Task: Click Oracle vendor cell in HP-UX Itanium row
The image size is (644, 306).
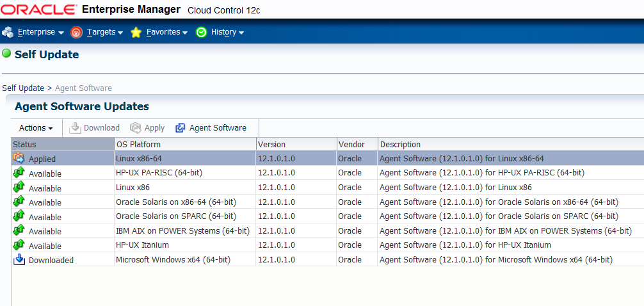Action: [350, 245]
